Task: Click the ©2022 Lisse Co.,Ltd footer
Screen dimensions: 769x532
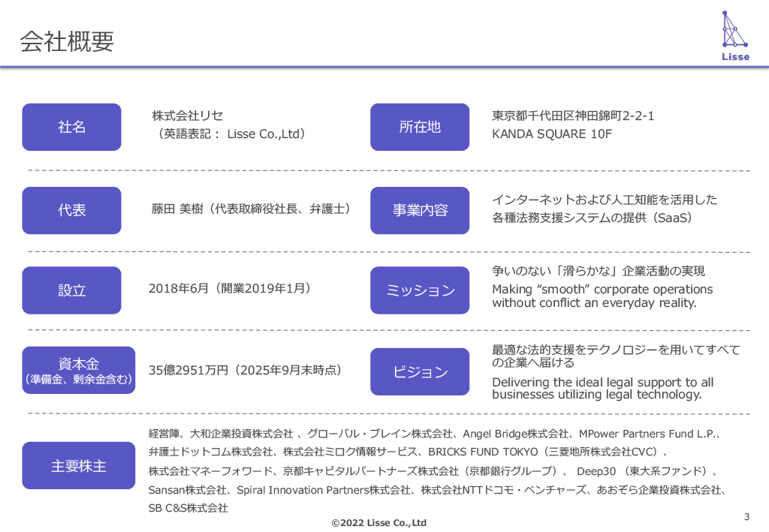Action: pos(378,523)
